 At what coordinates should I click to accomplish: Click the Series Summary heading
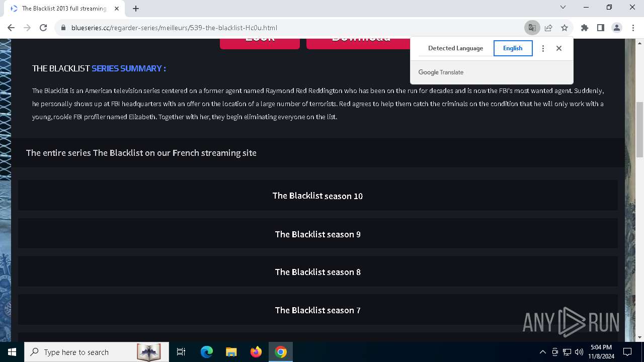(x=99, y=68)
